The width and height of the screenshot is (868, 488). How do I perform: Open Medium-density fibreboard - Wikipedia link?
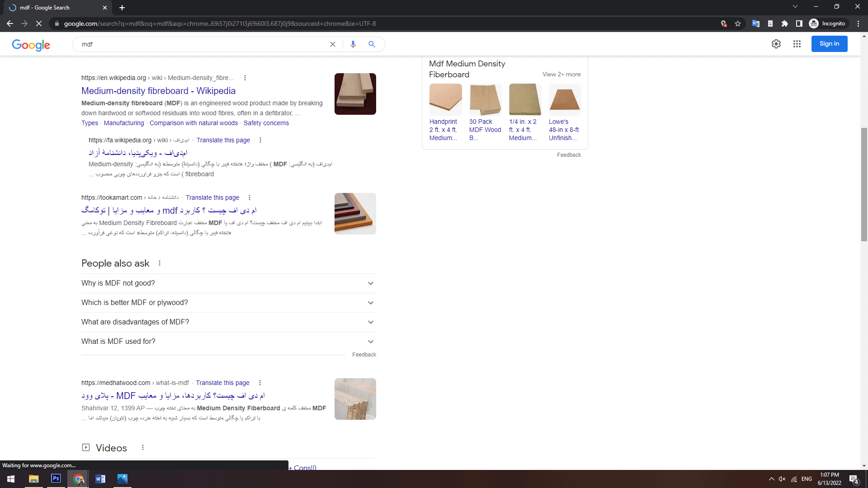(158, 91)
